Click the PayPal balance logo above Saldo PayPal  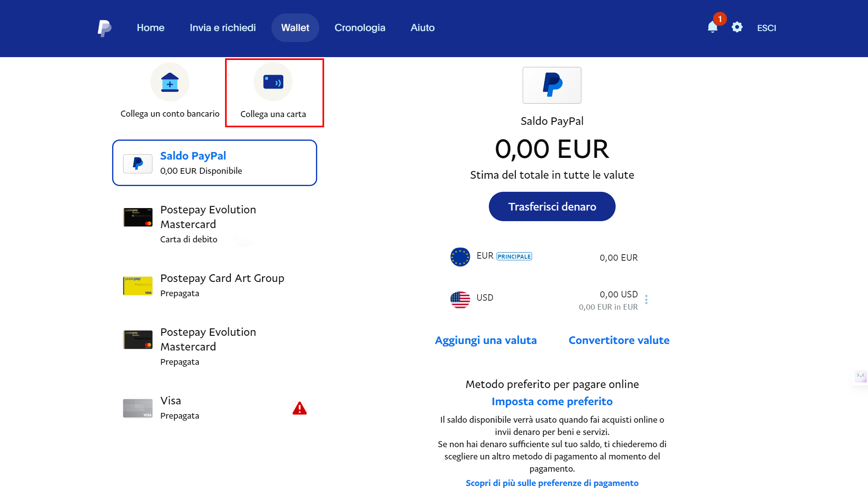[552, 85]
